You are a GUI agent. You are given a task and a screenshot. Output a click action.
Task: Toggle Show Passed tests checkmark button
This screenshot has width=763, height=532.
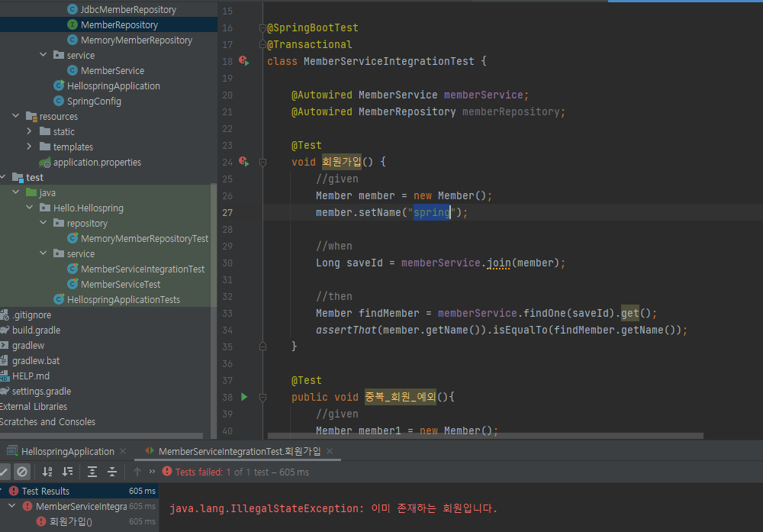click(x=4, y=472)
